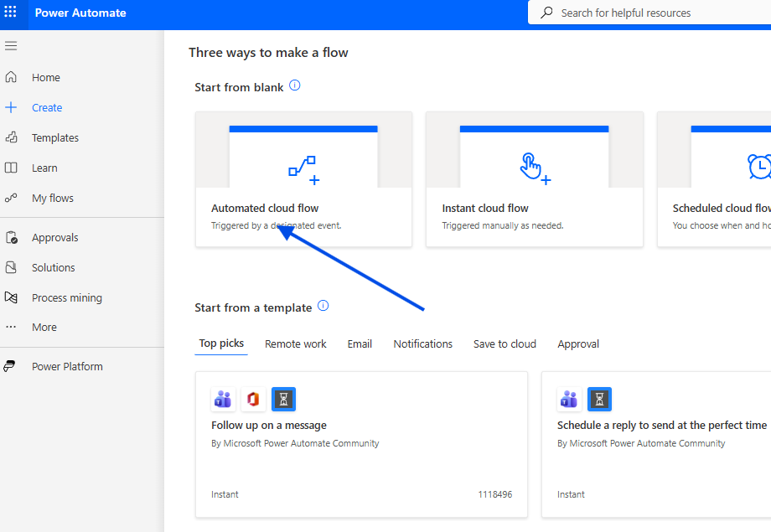Switch to the Email tab
Viewport: 771px width, 532px height.
coord(360,343)
